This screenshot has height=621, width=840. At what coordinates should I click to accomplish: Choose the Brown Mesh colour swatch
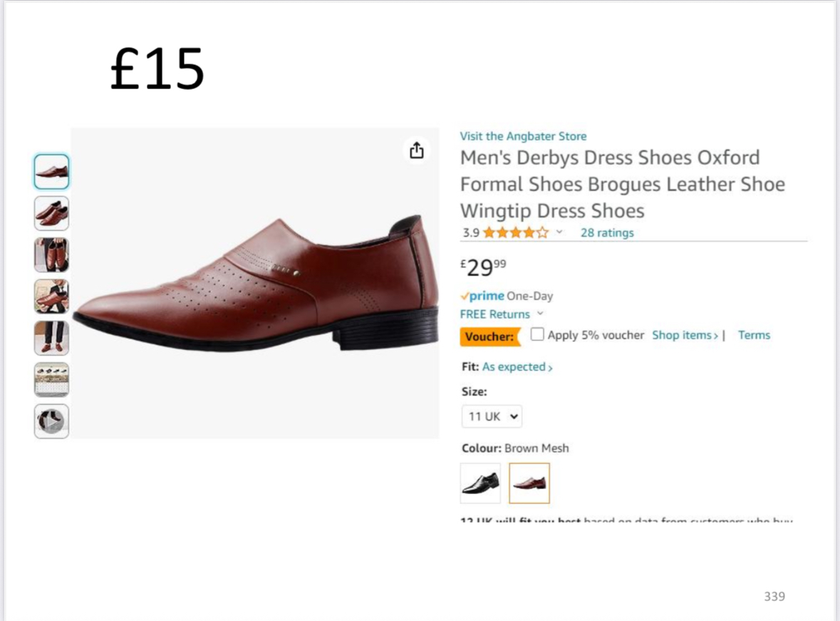529,483
